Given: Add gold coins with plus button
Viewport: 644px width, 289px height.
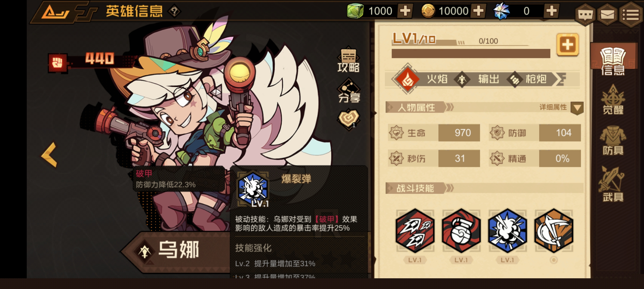Looking at the screenshot, I should (x=478, y=11).
